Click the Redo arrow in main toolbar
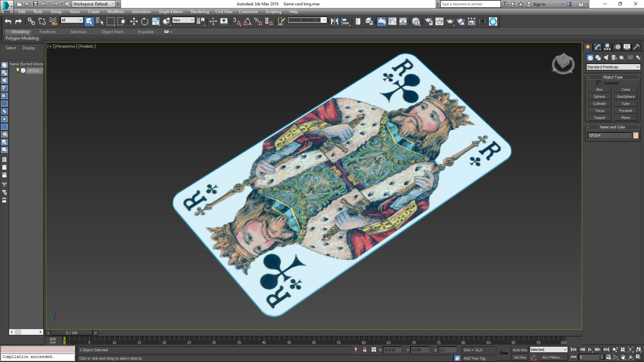Screen dimensions: 644x362 coord(18,21)
